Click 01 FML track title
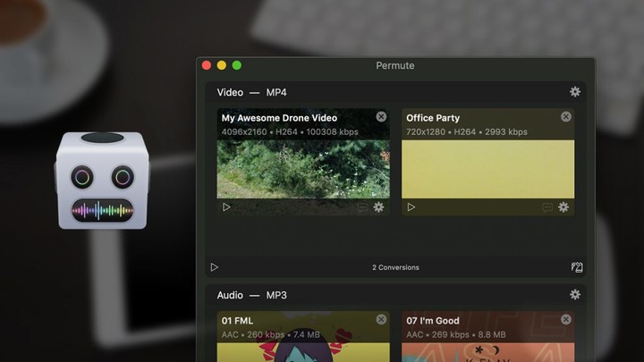The width and height of the screenshot is (644, 362). click(x=237, y=321)
